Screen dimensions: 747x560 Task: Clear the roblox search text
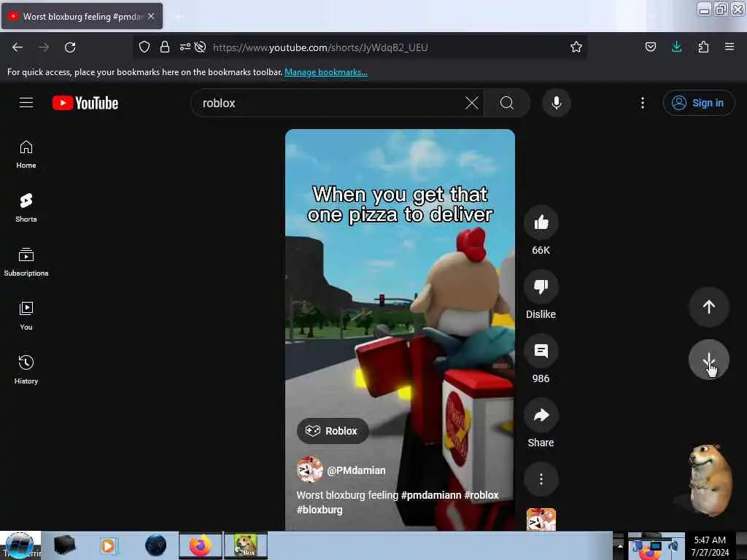(x=472, y=103)
